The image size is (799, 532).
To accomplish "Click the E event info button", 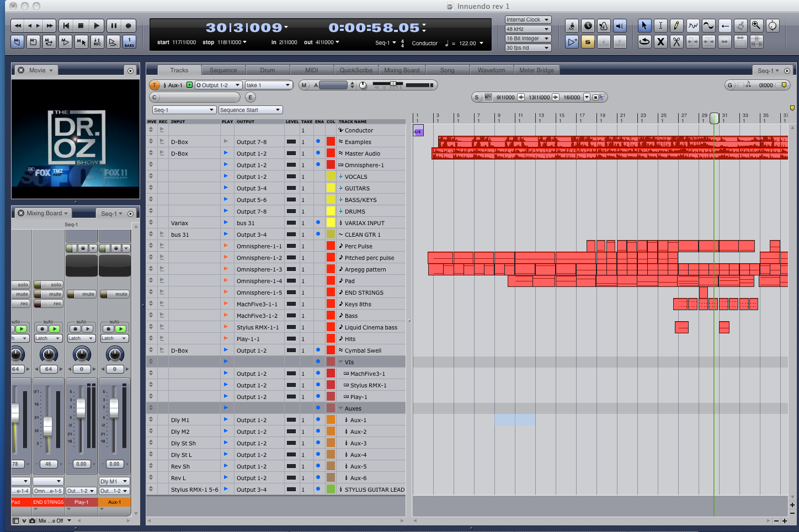I will [250, 97].
